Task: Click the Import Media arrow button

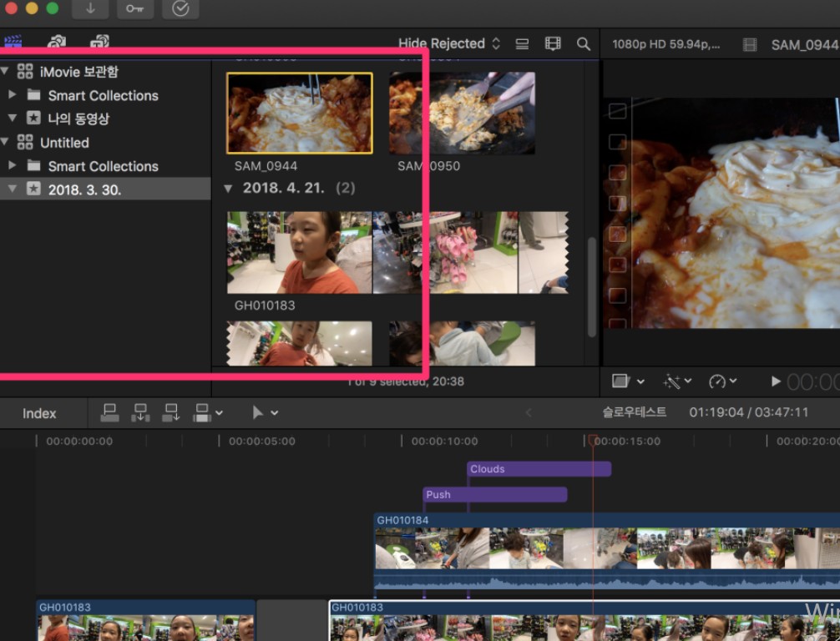Action: (x=90, y=8)
